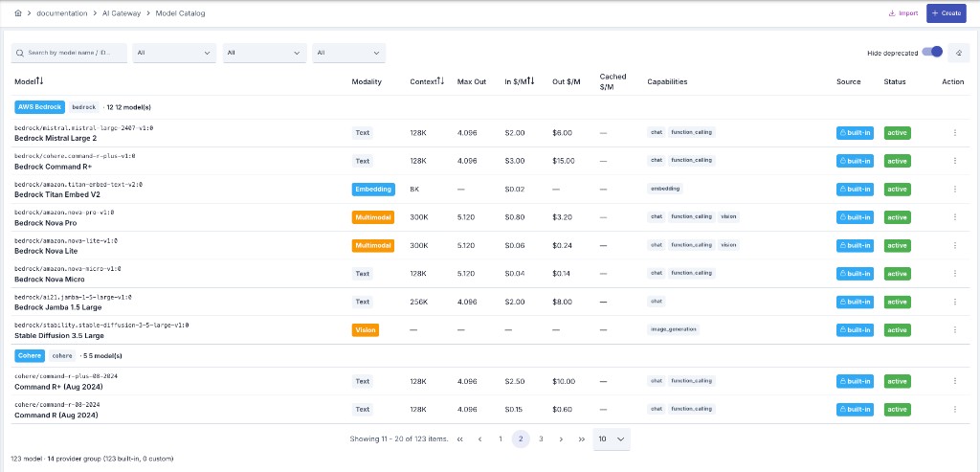The height and width of the screenshot is (472, 980).
Task: Toggle the Hide deprecated switch
Action: [x=932, y=53]
